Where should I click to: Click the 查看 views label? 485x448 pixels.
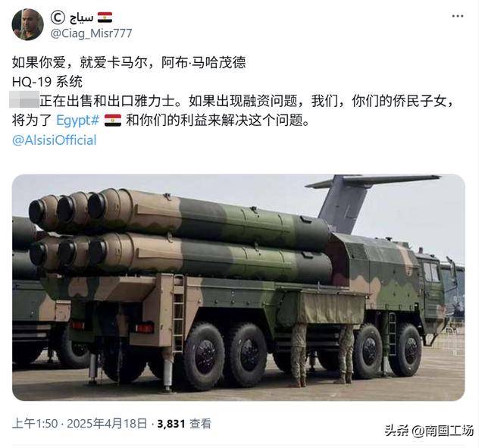coord(200,424)
